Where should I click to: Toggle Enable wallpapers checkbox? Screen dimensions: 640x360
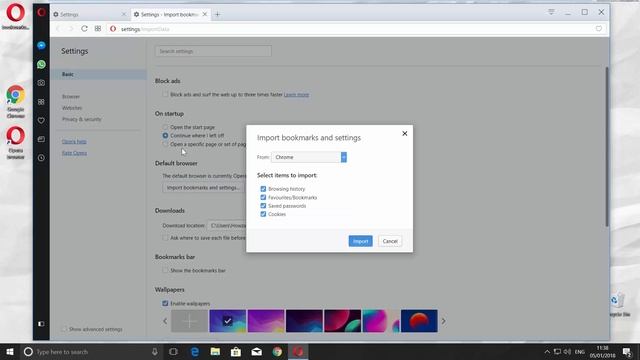165,303
